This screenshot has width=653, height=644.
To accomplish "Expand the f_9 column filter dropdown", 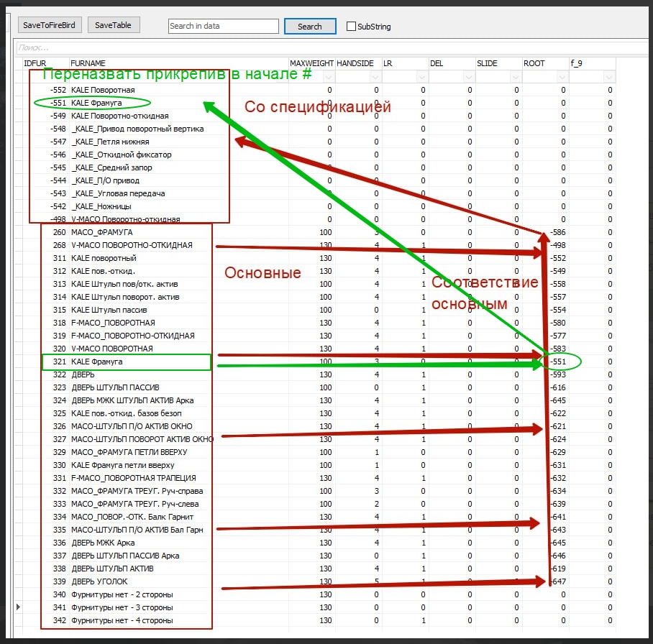I will [x=609, y=76].
